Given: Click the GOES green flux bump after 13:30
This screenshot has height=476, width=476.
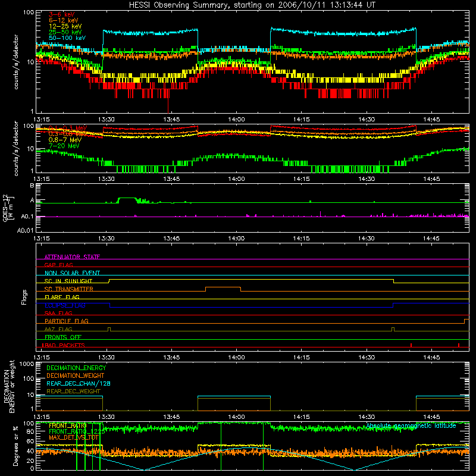Looking at the screenshot, I should (127, 198).
